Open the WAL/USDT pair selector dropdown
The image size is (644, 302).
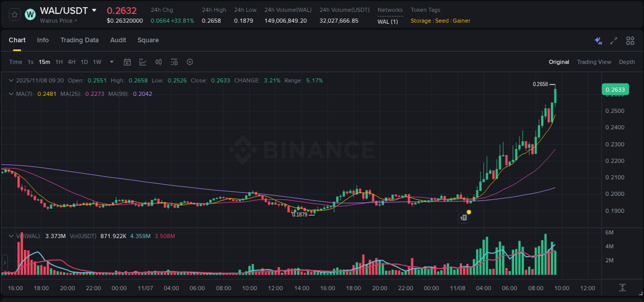[94, 10]
